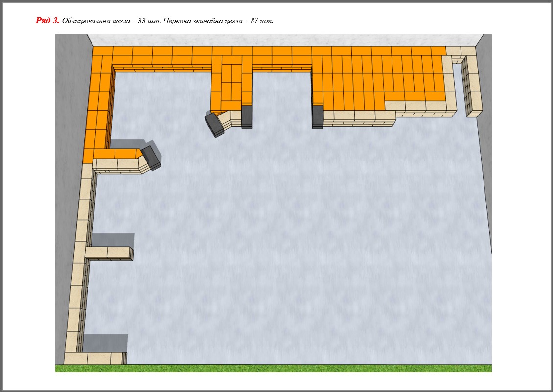Viewport: 553px width, 392px height.
Task: Select the central orange brick column
Action: [x=231, y=83]
